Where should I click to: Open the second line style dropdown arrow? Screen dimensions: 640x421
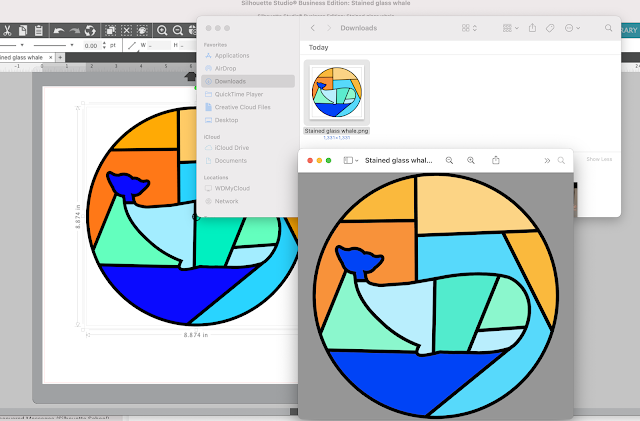pyautogui.click(x=72, y=45)
